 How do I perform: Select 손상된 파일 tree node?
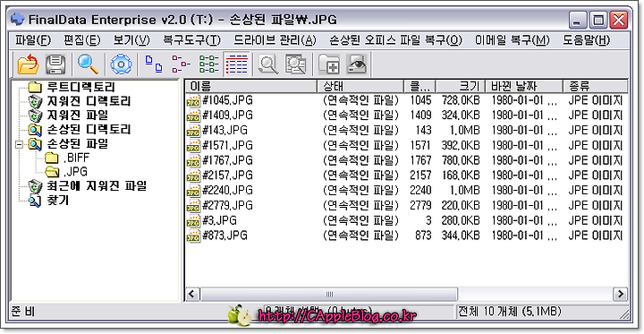click(x=77, y=144)
